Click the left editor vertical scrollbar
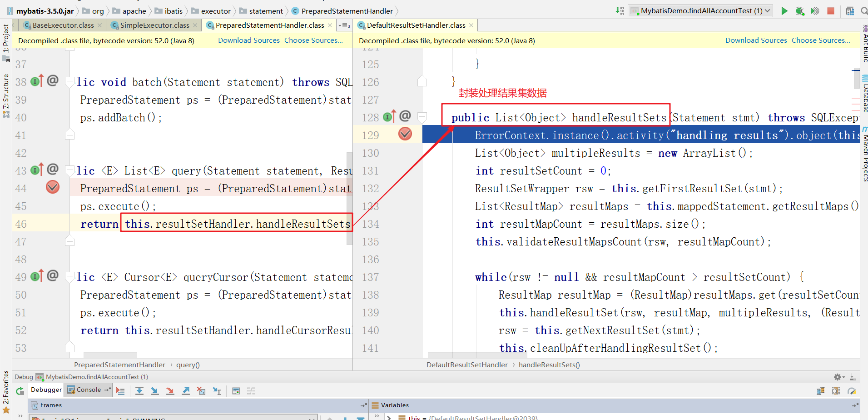The image size is (868, 420). (349, 199)
